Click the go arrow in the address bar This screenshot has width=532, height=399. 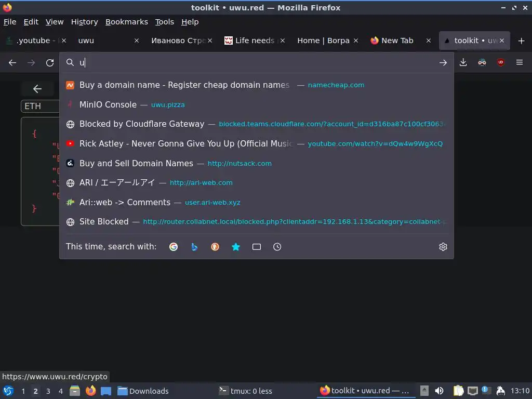[x=443, y=63]
